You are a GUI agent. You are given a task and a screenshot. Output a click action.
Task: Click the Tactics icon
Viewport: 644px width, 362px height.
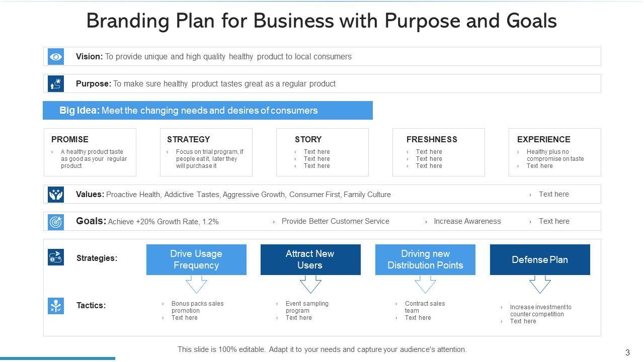point(56,306)
